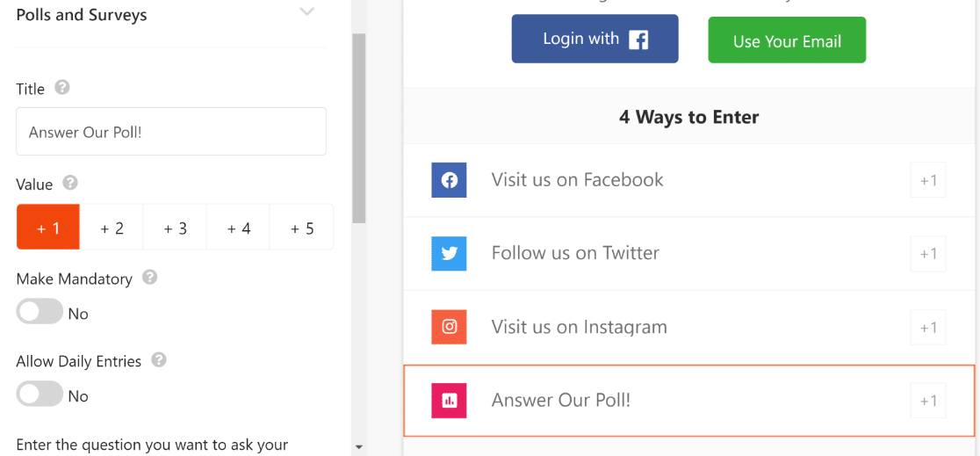This screenshot has width=980, height=456.
Task: Set entry value to +3
Action: click(x=175, y=228)
